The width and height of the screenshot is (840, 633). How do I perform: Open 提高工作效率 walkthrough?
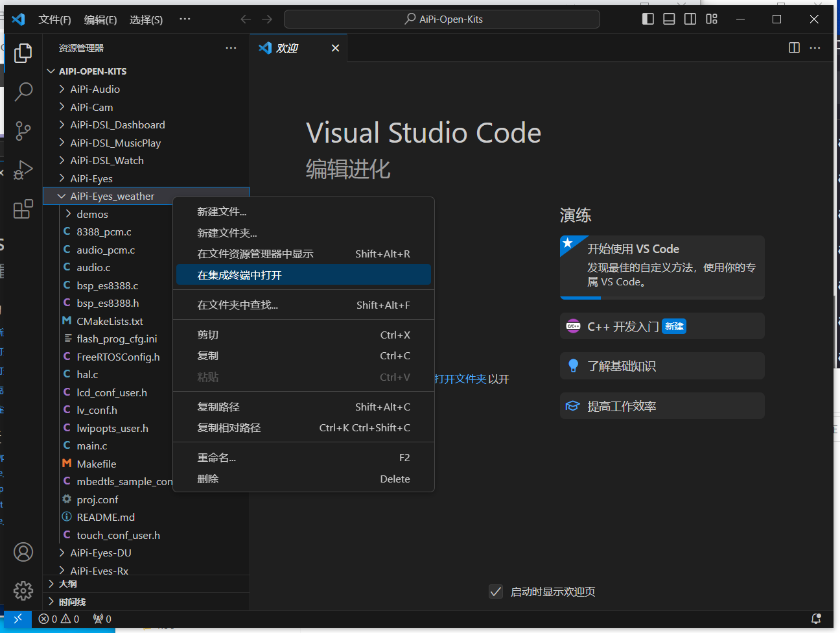coord(662,406)
